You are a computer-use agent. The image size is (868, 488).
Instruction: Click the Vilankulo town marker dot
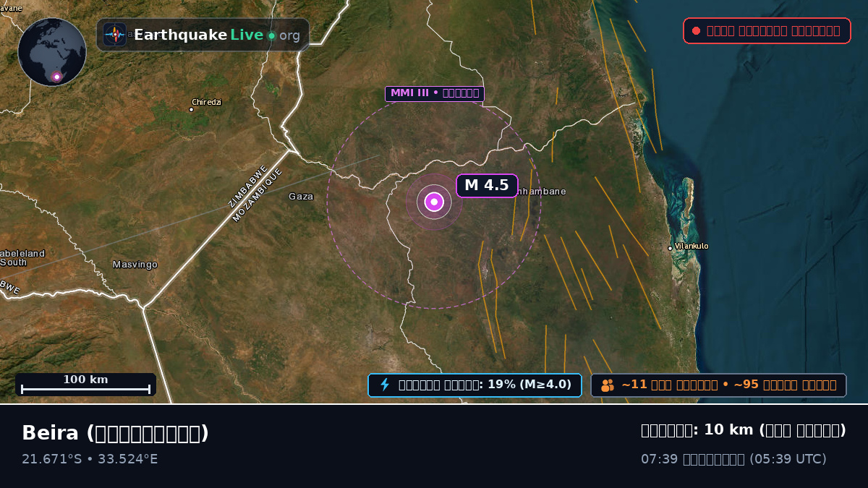click(x=670, y=248)
